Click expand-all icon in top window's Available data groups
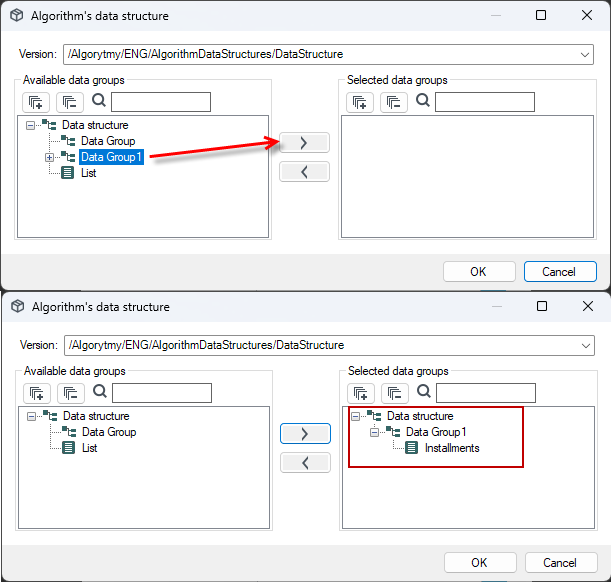 (x=36, y=102)
